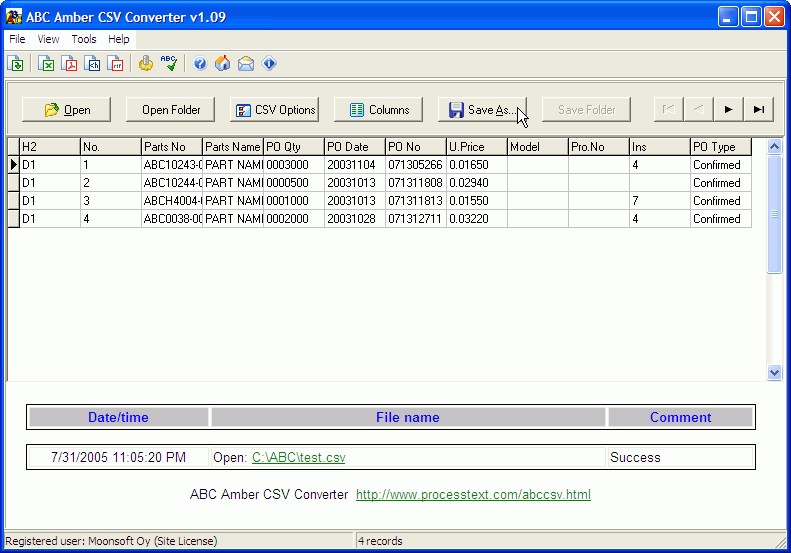The height and width of the screenshot is (553, 791).
Task: Click the processtext.com website link
Action: pyautogui.click(x=473, y=495)
